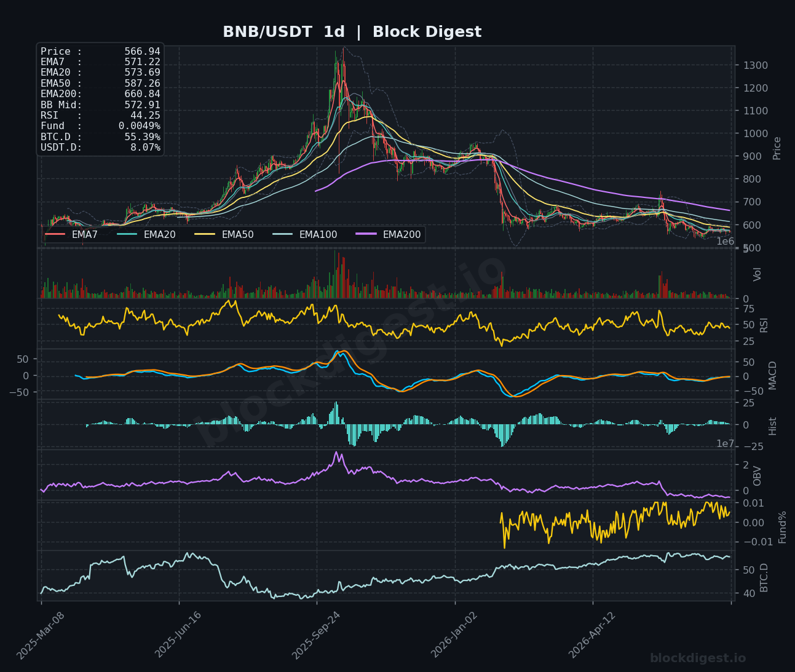Click the EMA50 legend entry

pyautogui.click(x=224, y=235)
